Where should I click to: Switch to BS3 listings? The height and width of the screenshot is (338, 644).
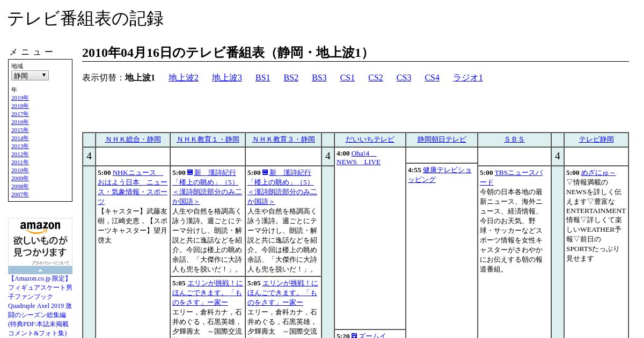click(x=319, y=78)
